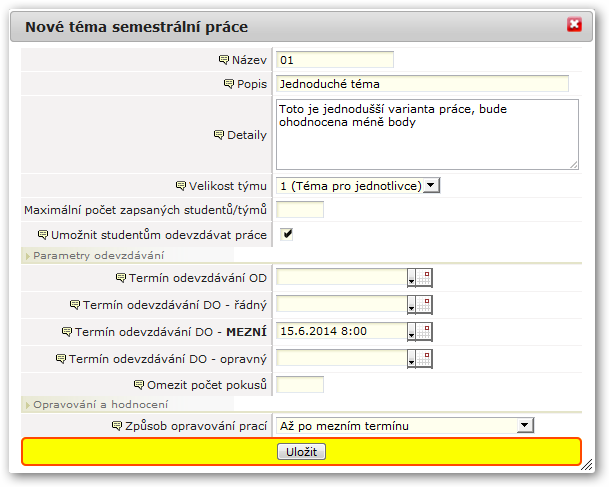
Task: Close the Nové téma semestrální práce dialog
Action: (x=574, y=24)
